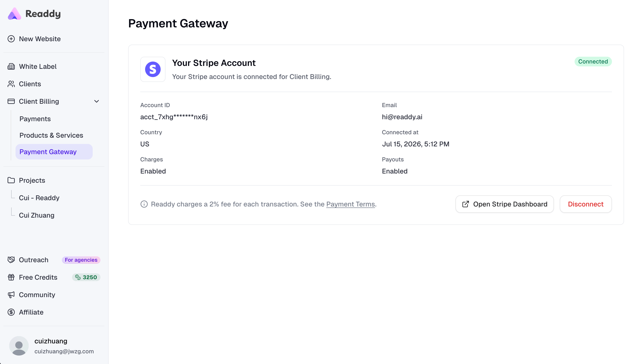643x364 pixels.
Task: Click the cuizhuang username text
Action: coord(51,341)
